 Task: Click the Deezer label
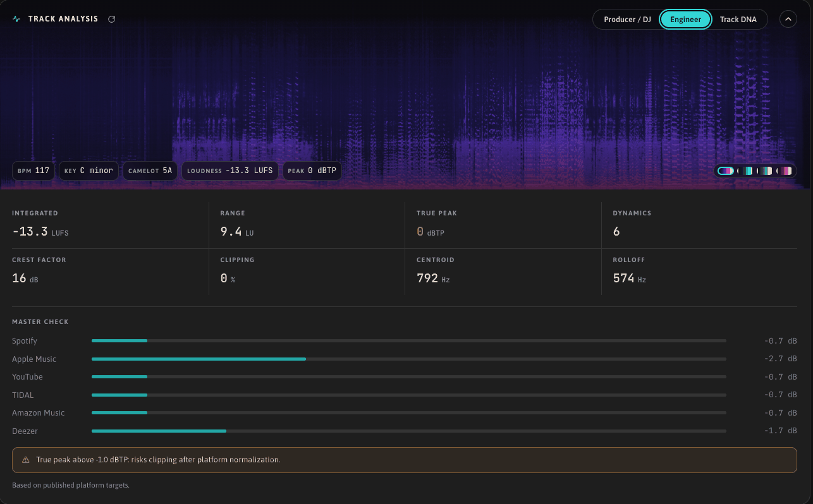pyautogui.click(x=25, y=431)
